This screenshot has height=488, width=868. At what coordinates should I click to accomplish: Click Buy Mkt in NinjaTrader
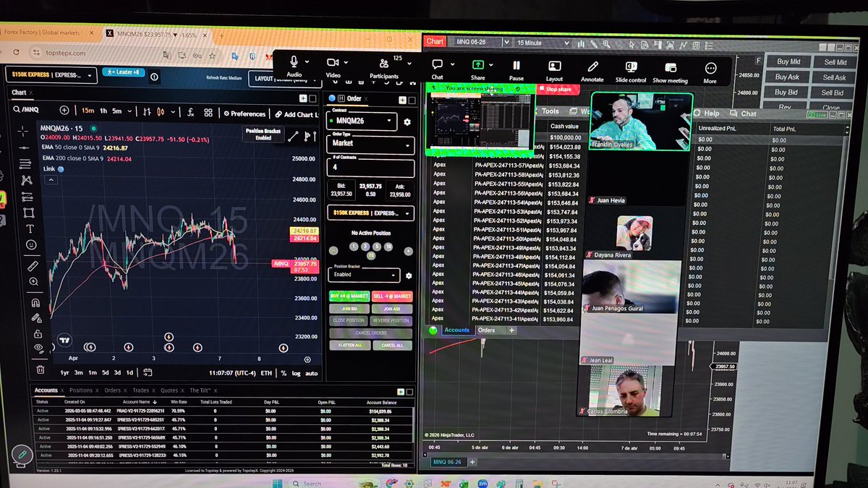788,62
